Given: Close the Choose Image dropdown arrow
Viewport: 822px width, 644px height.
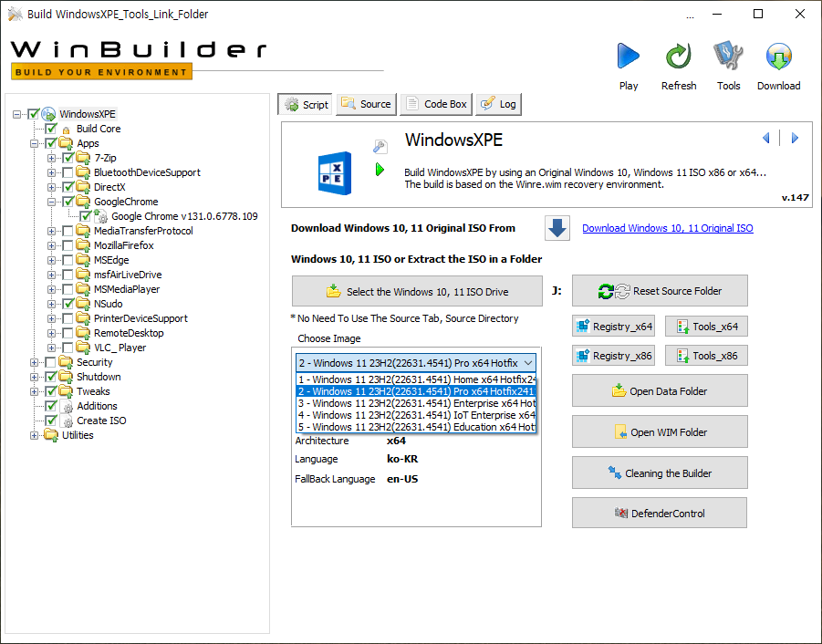Looking at the screenshot, I should [x=528, y=363].
